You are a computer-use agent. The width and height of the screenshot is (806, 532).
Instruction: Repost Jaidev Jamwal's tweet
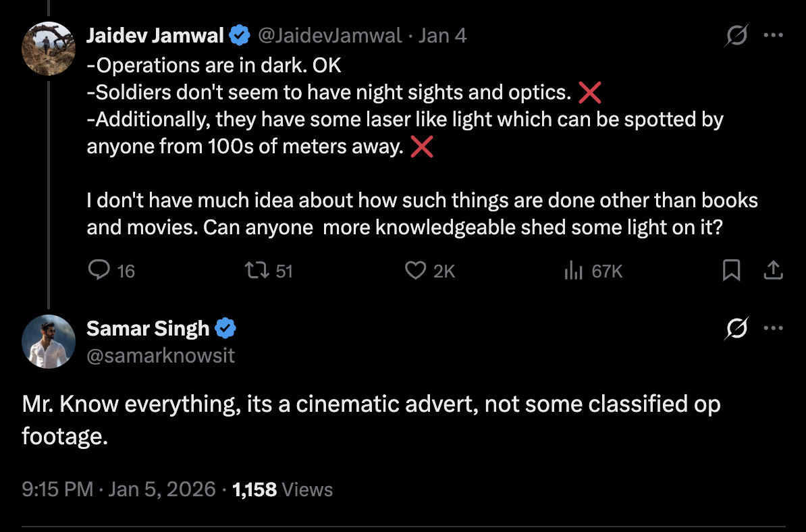[257, 271]
